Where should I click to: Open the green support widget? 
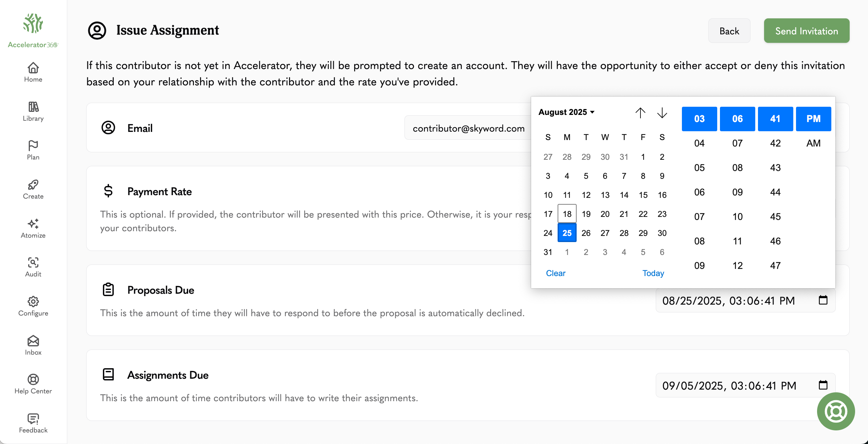[x=835, y=411]
